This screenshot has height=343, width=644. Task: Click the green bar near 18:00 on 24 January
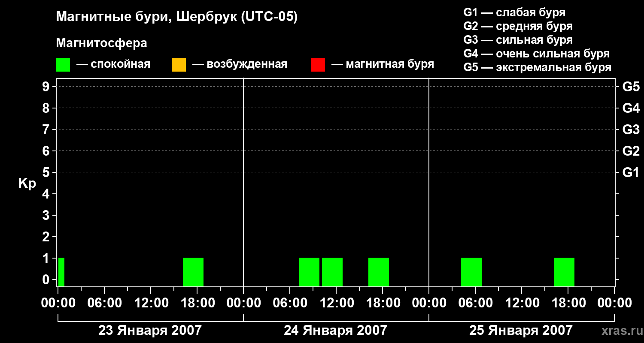click(379, 272)
